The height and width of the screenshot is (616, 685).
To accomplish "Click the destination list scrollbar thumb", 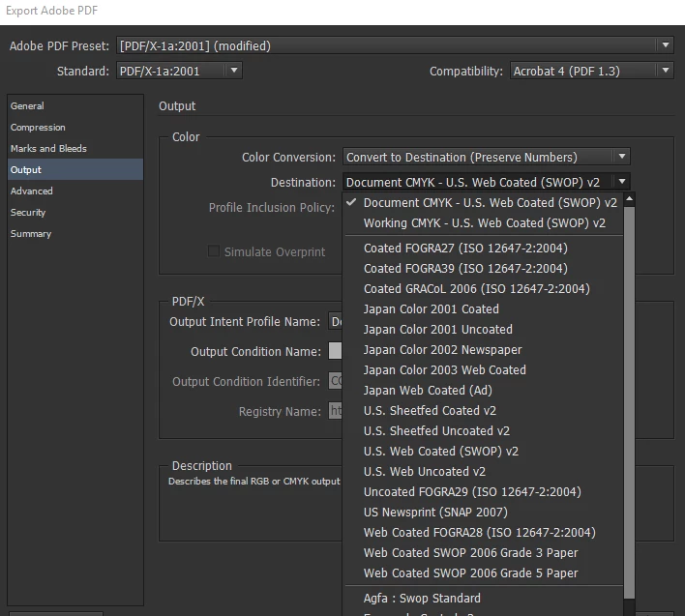I will pyautogui.click(x=629, y=402).
